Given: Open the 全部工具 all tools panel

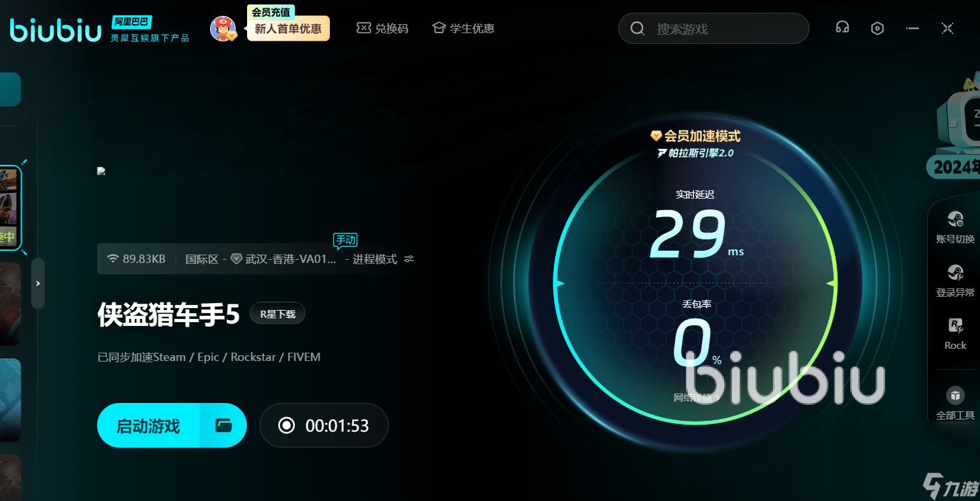Looking at the screenshot, I should pos(955,404).
